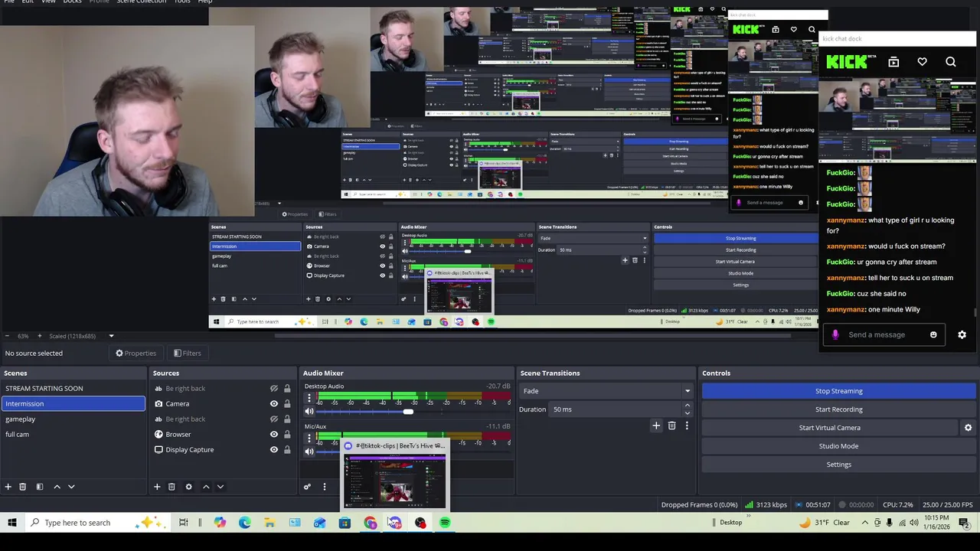Toggle lock on Camera source
This screenshot has height=551, width=980.
click(x=287, y=404)
